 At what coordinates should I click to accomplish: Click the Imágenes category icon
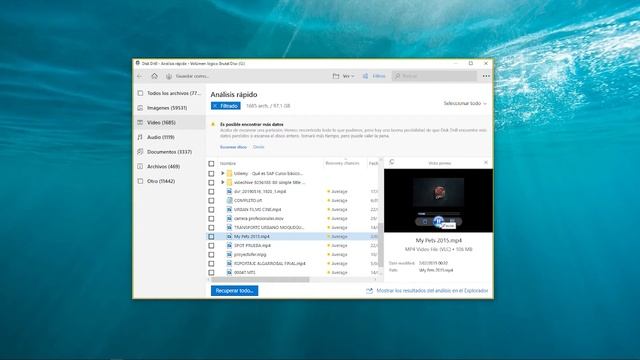(140, 108)
